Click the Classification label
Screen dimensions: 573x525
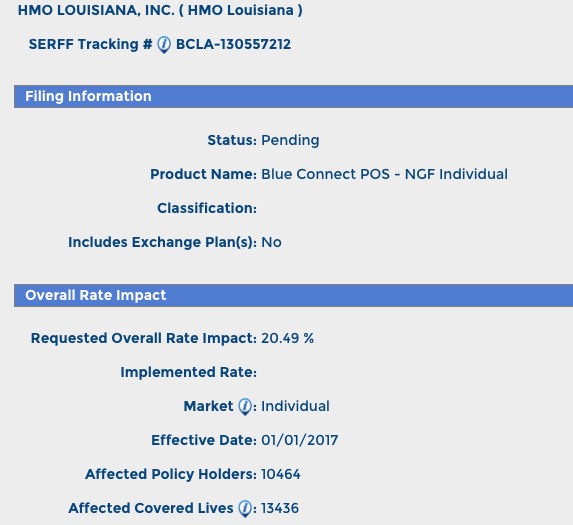pyautogui.click(x=207, y=208)
